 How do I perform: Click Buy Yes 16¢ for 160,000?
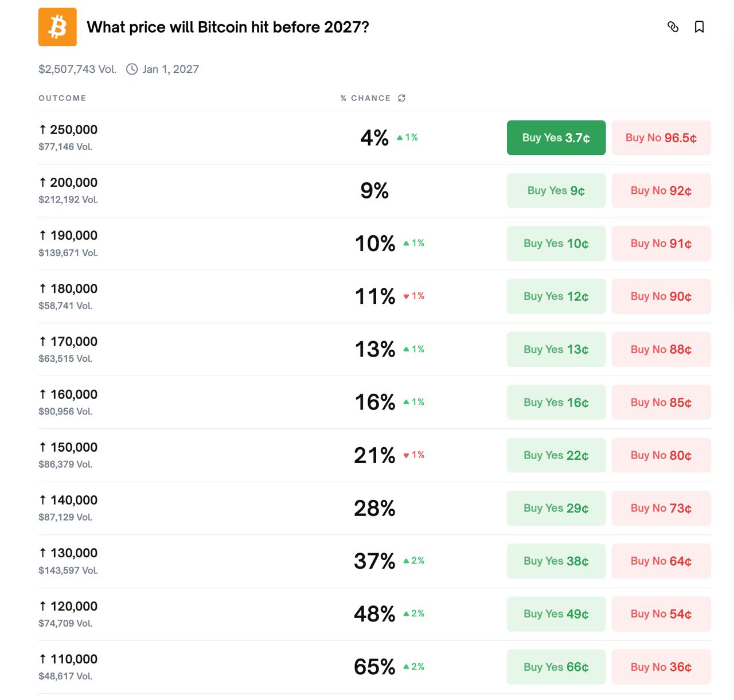coord(556,402)
